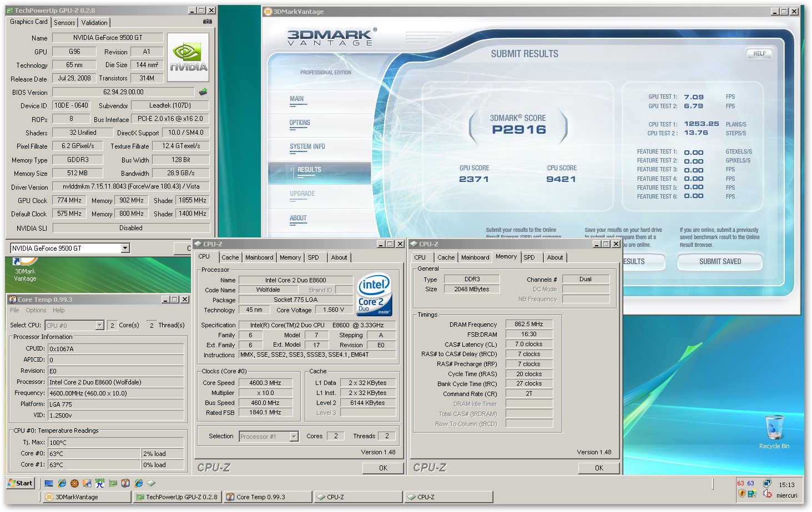The height and width of the screenshot is (512, 812).
Task: Launch GPU-Z from the Quick Launch bar
Action: pyautogui.click(x=113, y=484)
